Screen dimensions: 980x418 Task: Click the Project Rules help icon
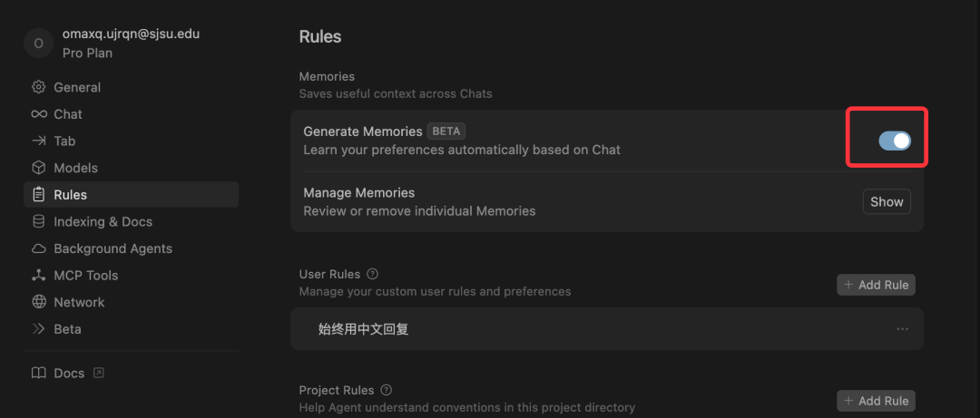point(387,390)
